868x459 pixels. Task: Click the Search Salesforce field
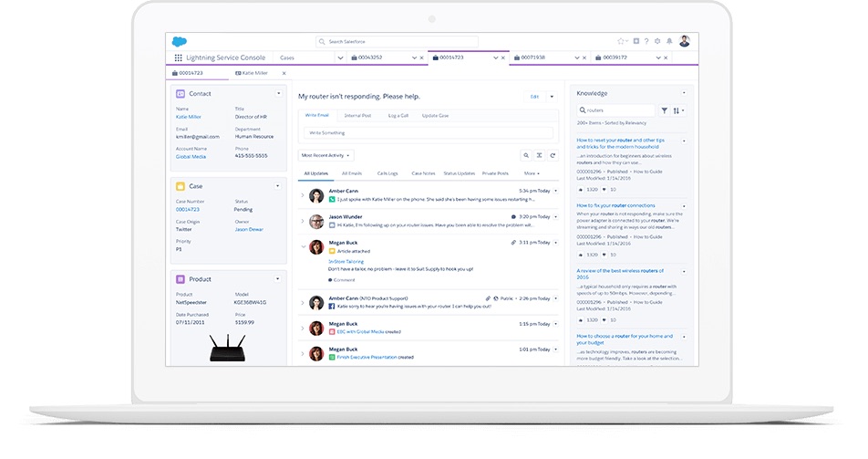point(397,42)
